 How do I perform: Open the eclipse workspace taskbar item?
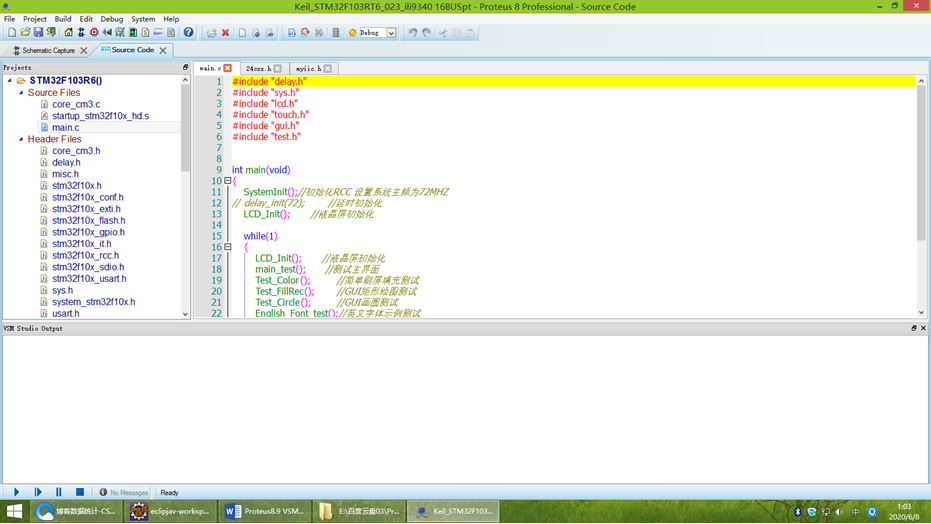[171, 511]
